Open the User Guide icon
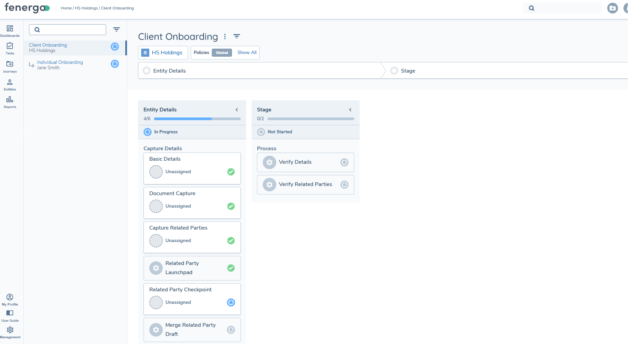This screenshot has height=344, width=644. (x=10, y=315)
